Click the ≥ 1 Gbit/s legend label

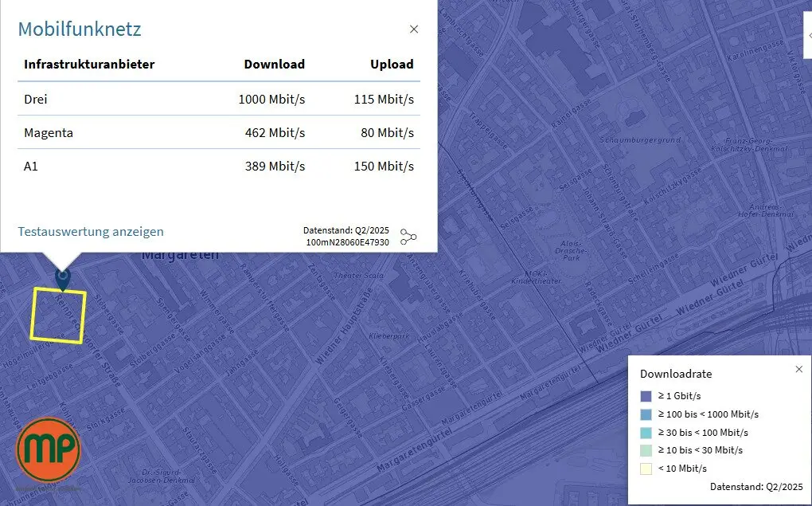point(679,396)
